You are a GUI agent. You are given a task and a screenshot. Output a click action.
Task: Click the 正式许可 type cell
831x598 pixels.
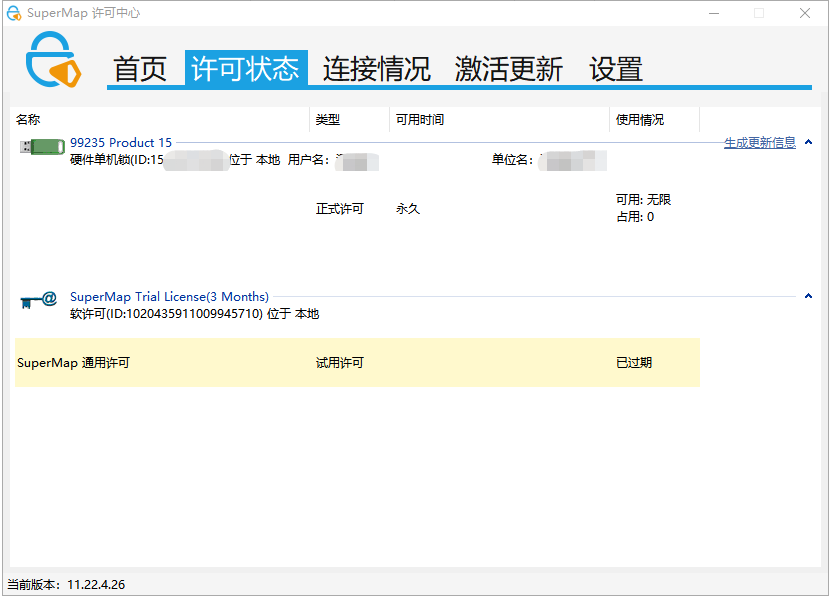coord(340,209)
